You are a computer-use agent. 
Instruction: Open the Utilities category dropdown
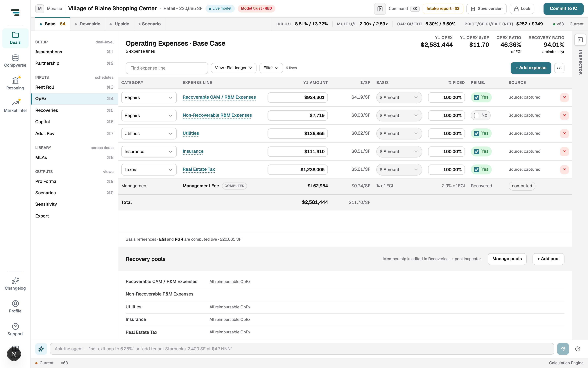pyautogui.click(x=149, y=133)
